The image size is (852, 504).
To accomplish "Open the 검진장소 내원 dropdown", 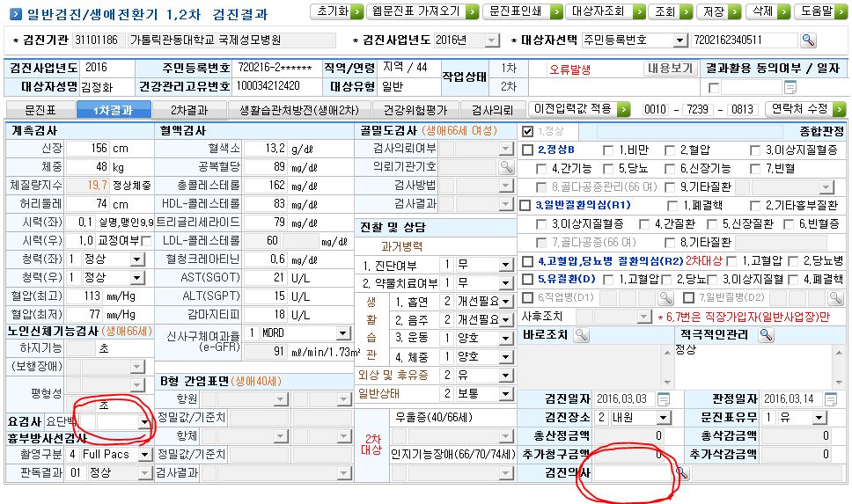I will [x=664, y=418].
